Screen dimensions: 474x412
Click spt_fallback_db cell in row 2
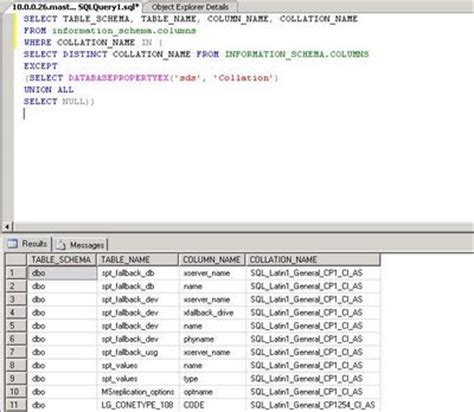point(138,286)
